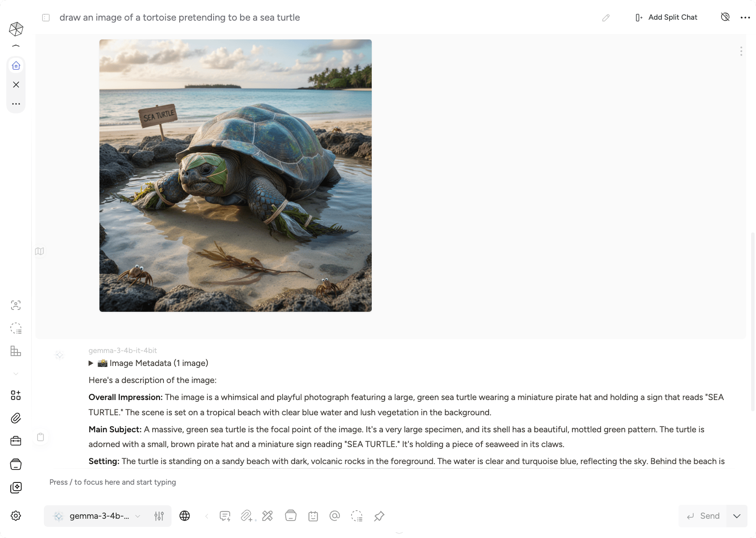Click the @ mention icon

click(335, 516)
